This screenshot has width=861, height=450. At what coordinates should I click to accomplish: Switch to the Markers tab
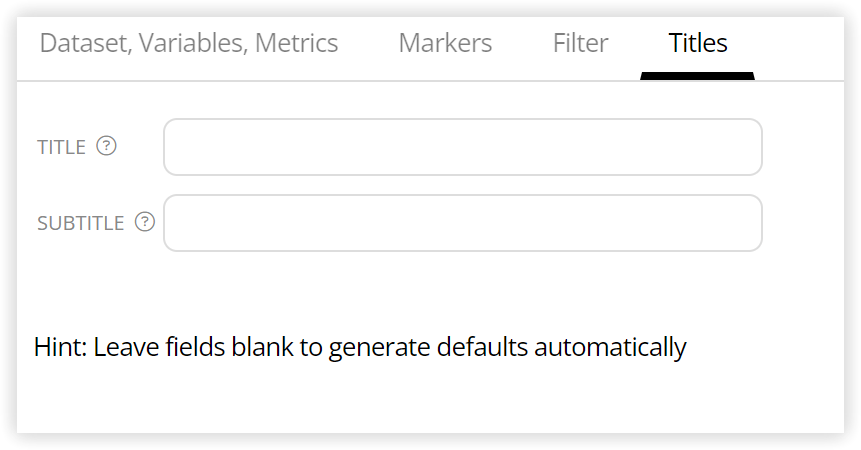[x=445, y=43]
